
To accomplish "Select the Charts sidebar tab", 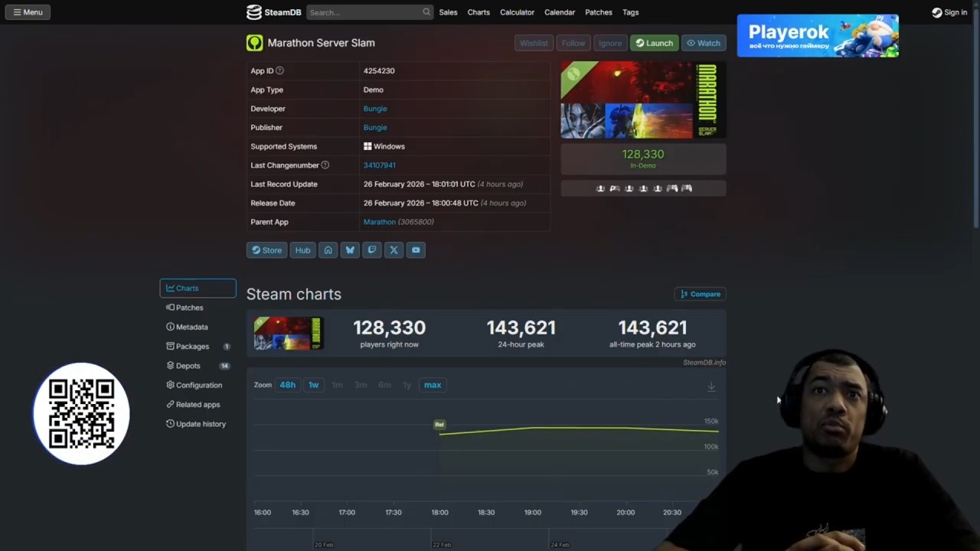I will (x=198, y=289).
